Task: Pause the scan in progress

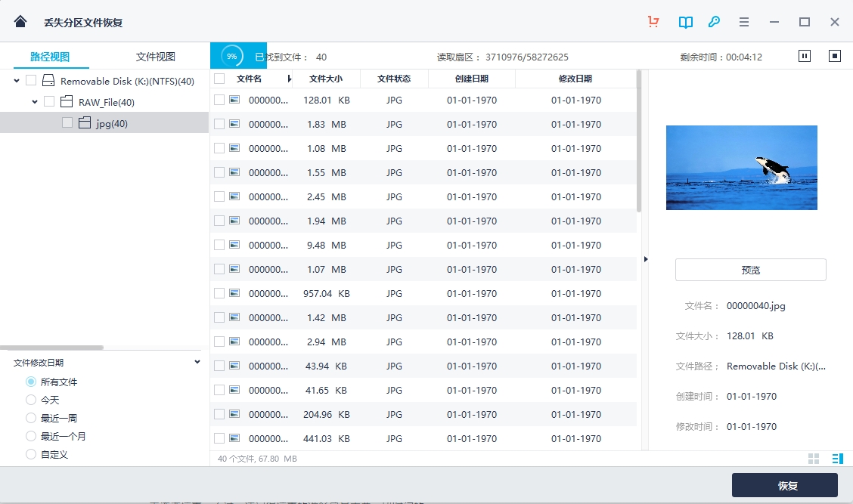Action: point(805,56)
